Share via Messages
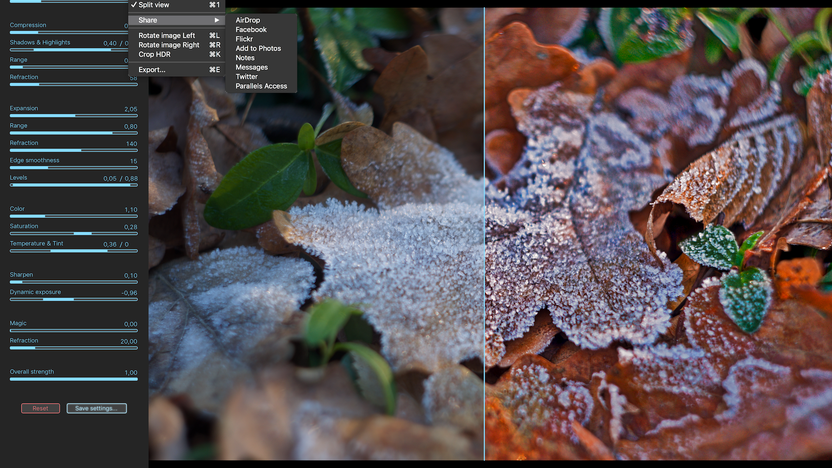The height and width of the screenshot is (468, 832). click(252, 67)
